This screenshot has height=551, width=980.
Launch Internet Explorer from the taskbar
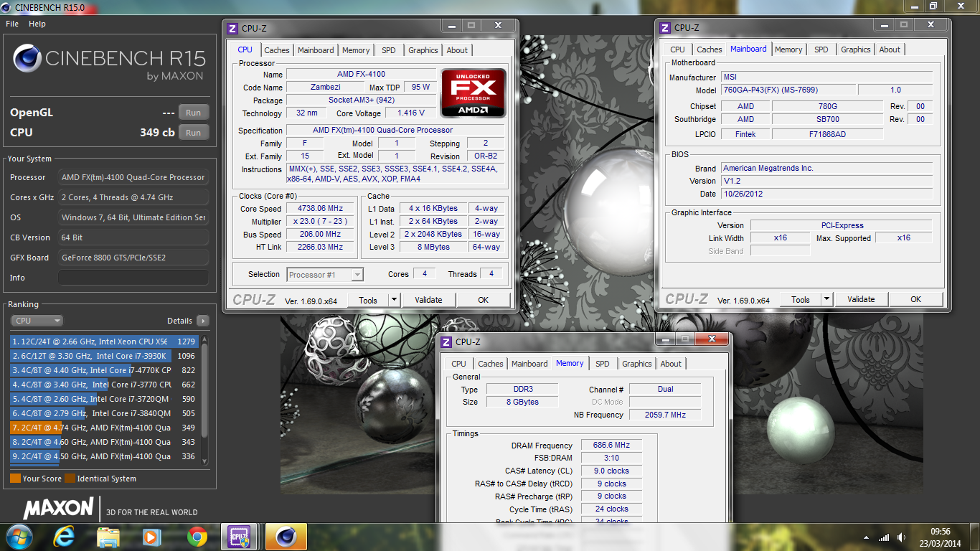(64, 536)
